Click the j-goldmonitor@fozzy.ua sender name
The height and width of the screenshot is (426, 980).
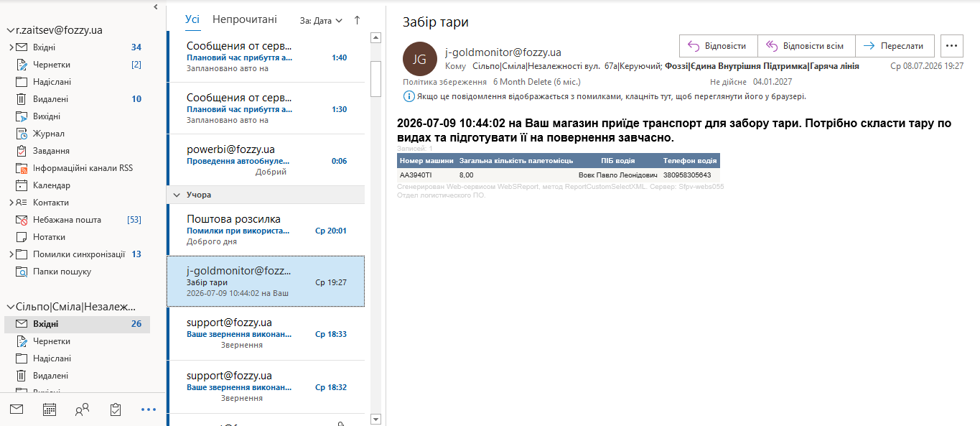click(503, 52)
